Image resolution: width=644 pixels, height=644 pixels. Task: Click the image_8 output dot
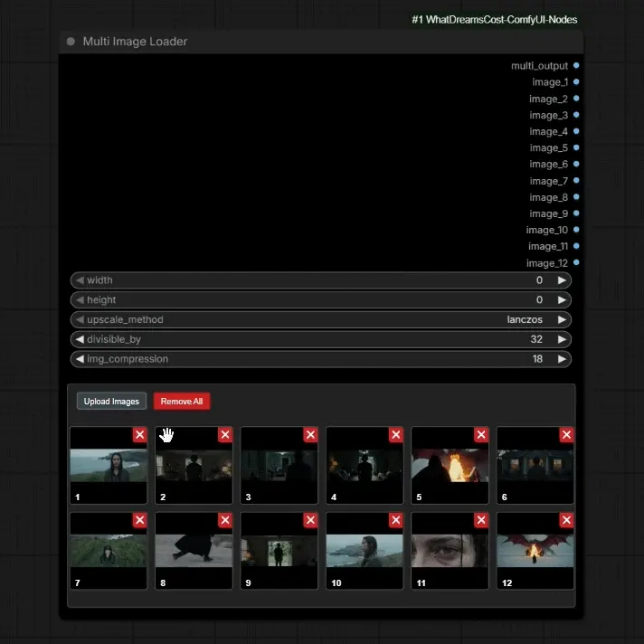(x=576, y=197)
